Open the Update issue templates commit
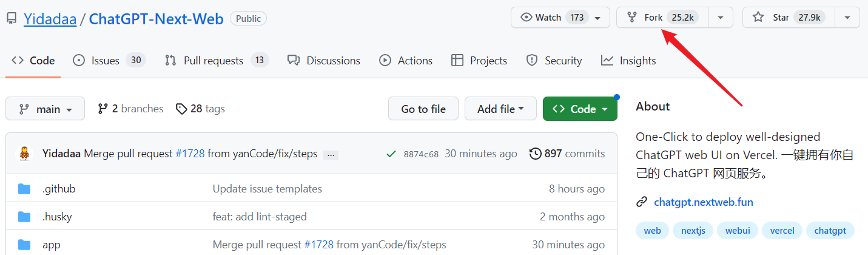Image resolution: width=868 pixels, height=255 pixels. (267, 189)
